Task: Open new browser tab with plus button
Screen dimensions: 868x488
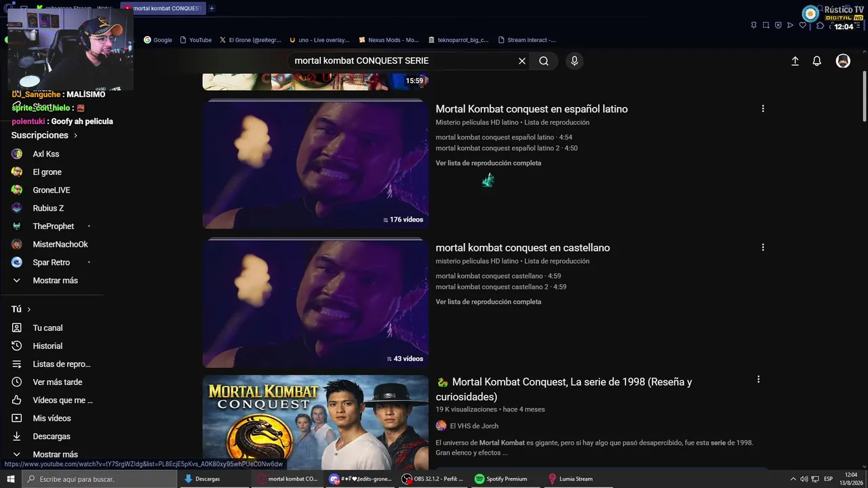Action: pyautogui.click(x=212, y=8)
